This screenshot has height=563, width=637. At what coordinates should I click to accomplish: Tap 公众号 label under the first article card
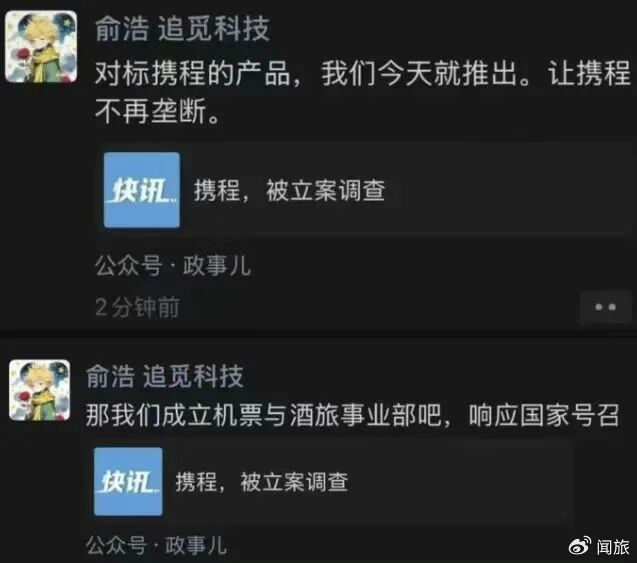tap(128, 266)
